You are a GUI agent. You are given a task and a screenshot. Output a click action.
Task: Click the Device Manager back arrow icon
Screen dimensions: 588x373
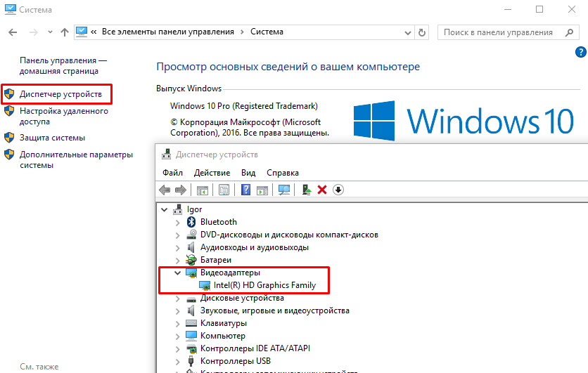pyautogui.click(x=165, y=190)
